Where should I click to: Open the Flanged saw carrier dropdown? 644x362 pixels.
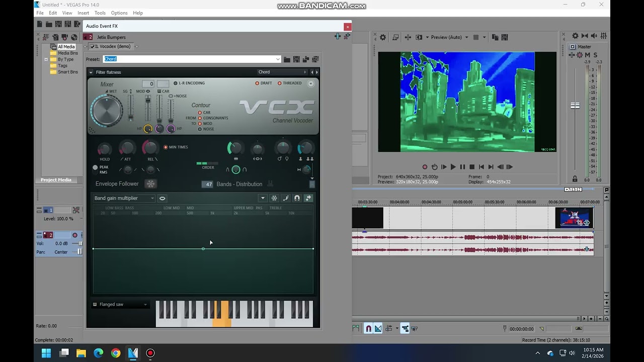click(x=120, y=305)
